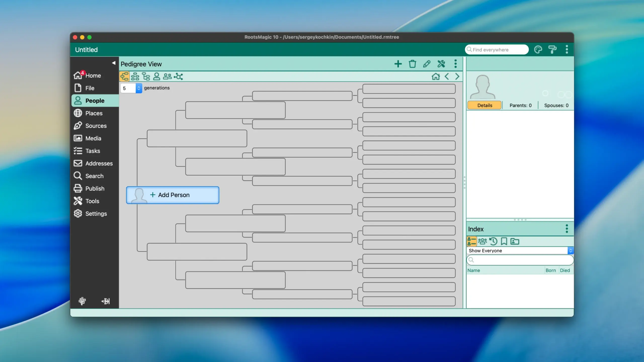Show history list in Index panel
Screen dimensions: 644x362
[x=493, y=241]
